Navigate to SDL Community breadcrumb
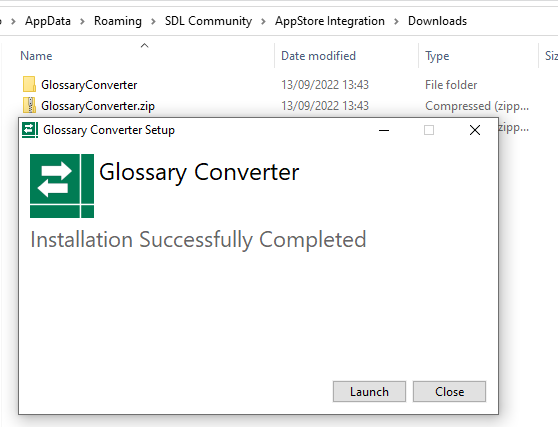This screenshot has height=427, width=558. click(x=208, y=21)
